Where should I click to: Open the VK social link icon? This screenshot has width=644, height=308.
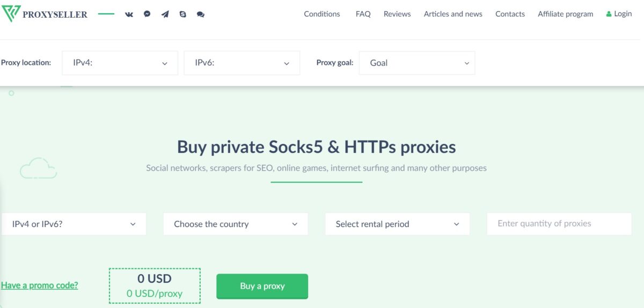click(129, 14)
